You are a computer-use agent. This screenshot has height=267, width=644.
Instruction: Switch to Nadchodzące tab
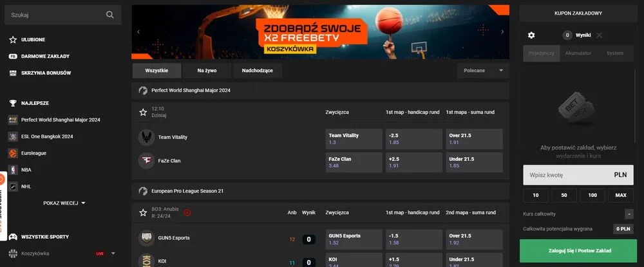(x=258, y=71)
